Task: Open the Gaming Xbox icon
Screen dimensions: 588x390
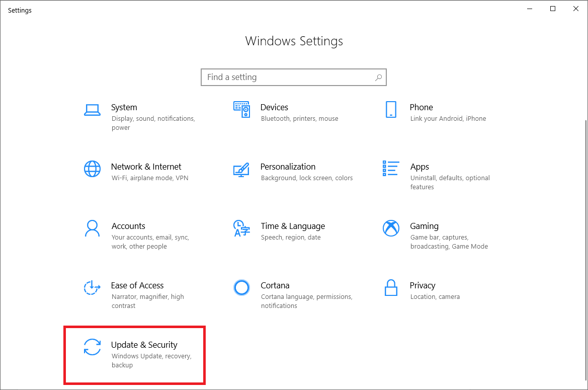Action: tap(391, 228)
